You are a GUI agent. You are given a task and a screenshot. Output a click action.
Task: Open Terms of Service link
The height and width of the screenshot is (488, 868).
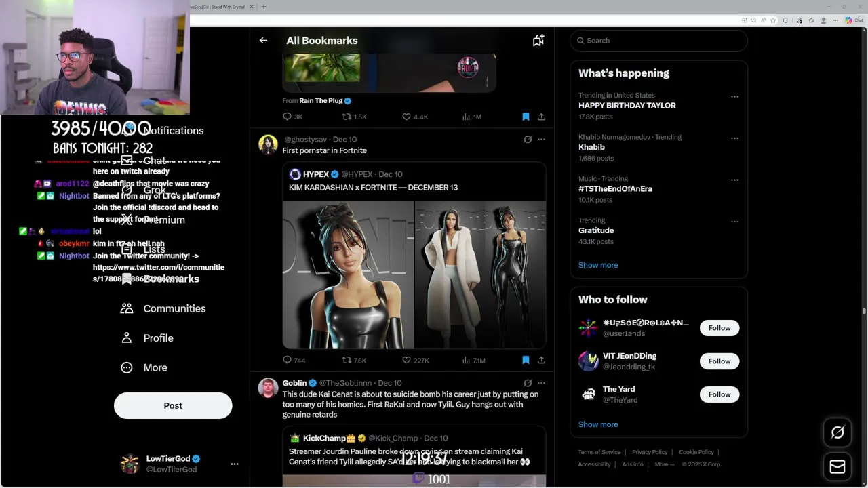tap(599, 452)
